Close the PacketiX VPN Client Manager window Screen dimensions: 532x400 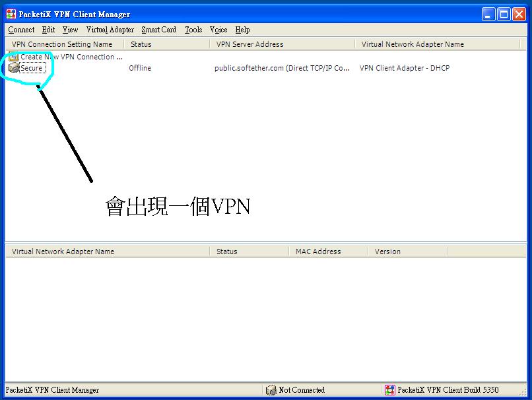(519, 15)
